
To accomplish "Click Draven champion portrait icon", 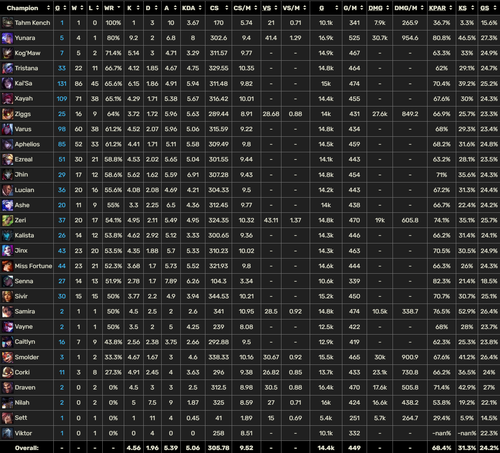I will coord(7,388).
